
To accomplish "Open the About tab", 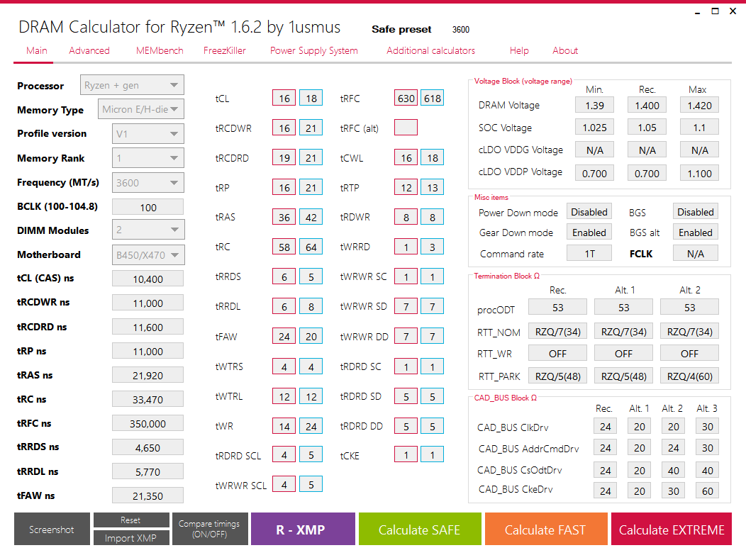I will [564, 50].
